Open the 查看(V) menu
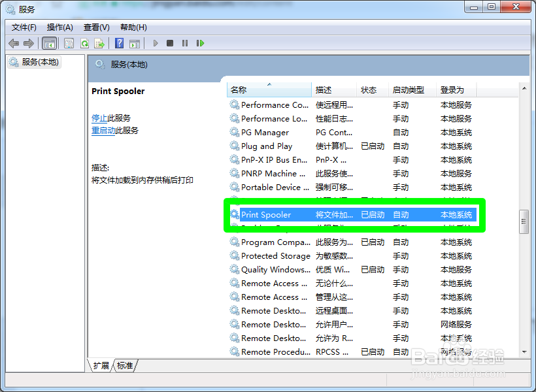 pos(95,27)
